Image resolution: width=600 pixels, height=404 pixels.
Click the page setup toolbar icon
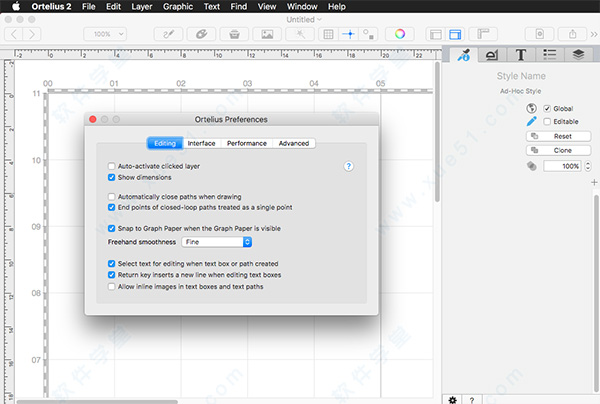(540, 34)
